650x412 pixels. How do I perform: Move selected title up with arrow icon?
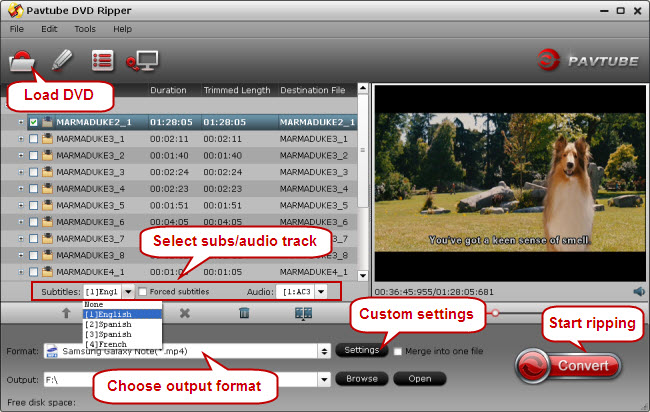pos(66,313)
